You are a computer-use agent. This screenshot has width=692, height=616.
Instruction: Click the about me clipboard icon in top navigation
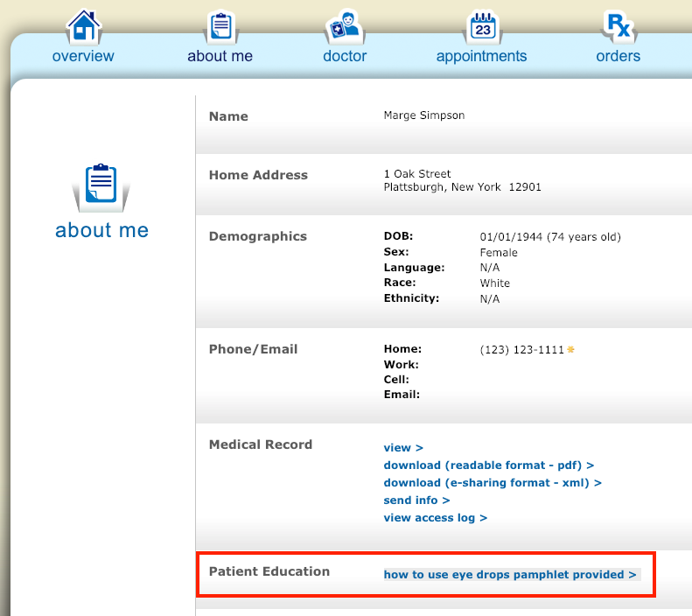(x=220, y=26)
